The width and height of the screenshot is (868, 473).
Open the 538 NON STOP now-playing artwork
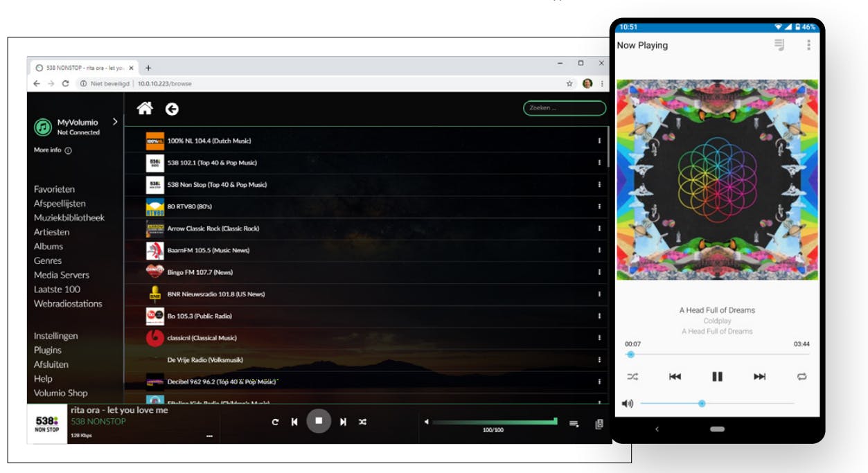tap(46, 425)
